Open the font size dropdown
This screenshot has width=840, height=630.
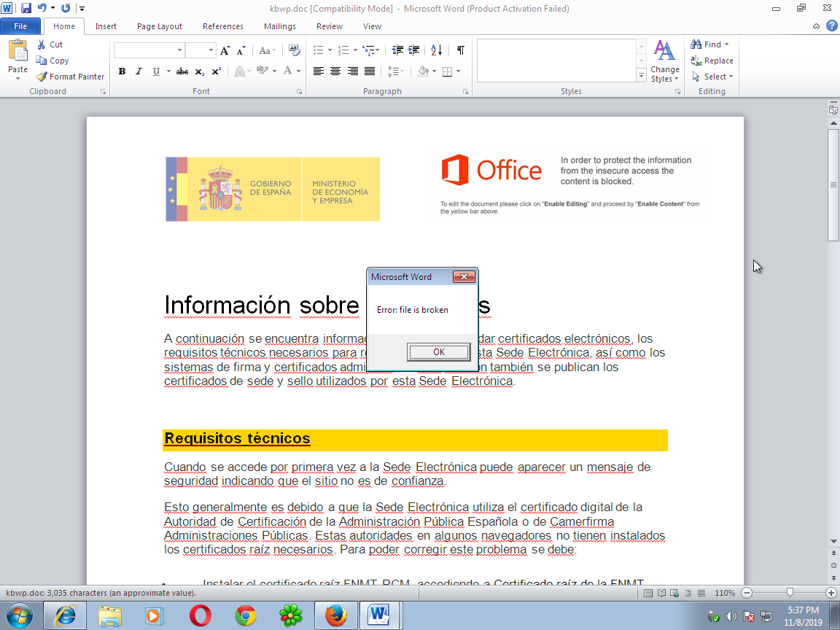[211, 50]
